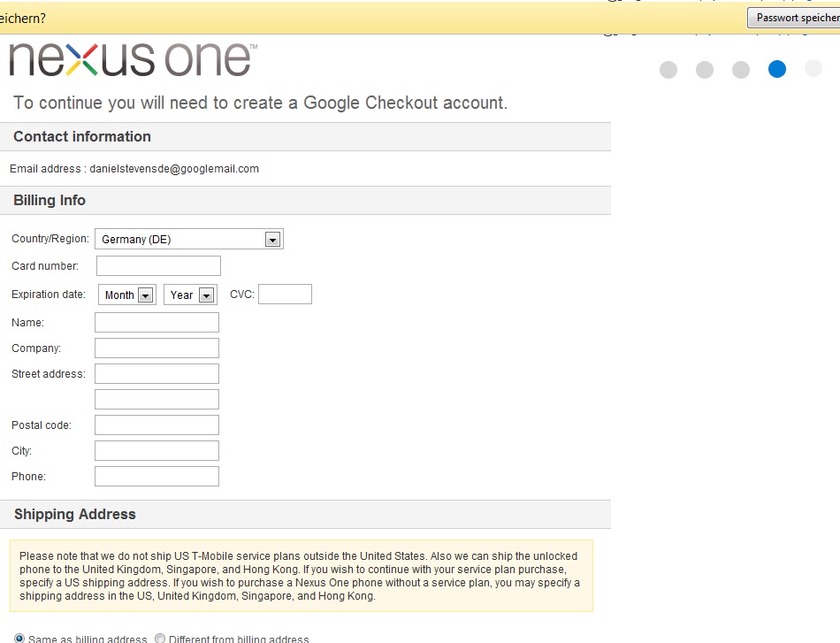Click the Shipping Address section header

click(305, 515)
